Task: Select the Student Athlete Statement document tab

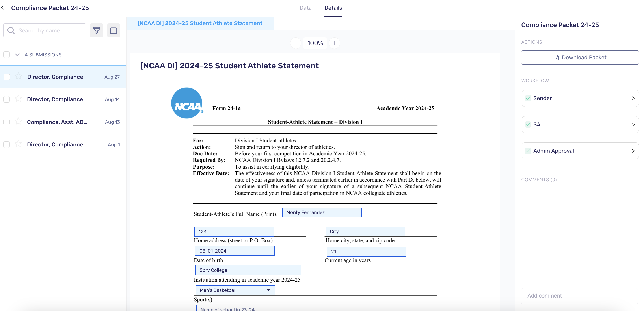Action: pos(200,23)
